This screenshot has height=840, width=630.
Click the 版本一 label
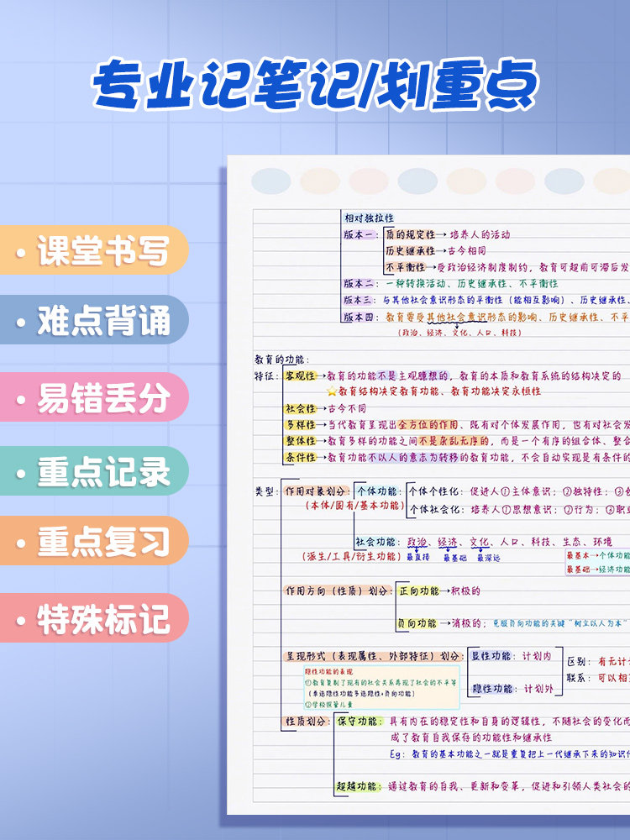point(360,234)
